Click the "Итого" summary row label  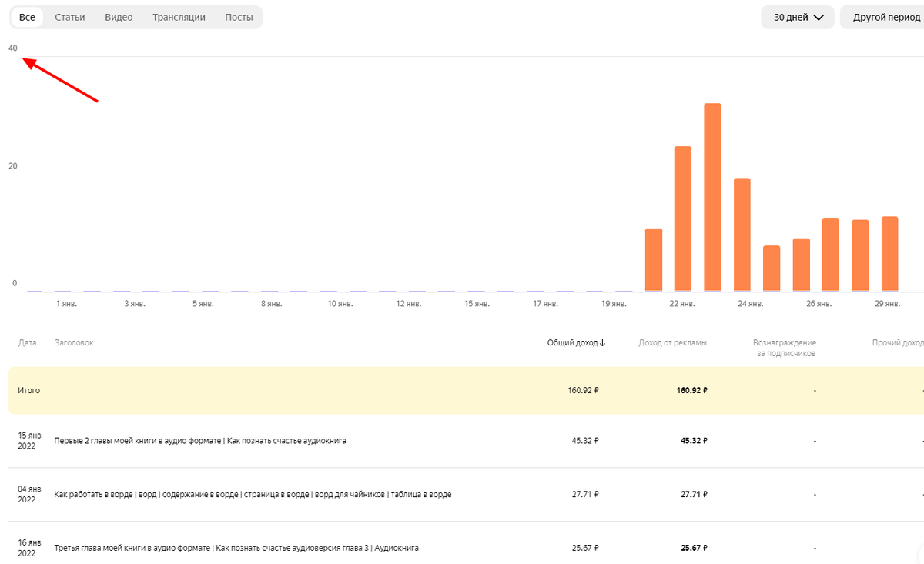click(29, 391)
